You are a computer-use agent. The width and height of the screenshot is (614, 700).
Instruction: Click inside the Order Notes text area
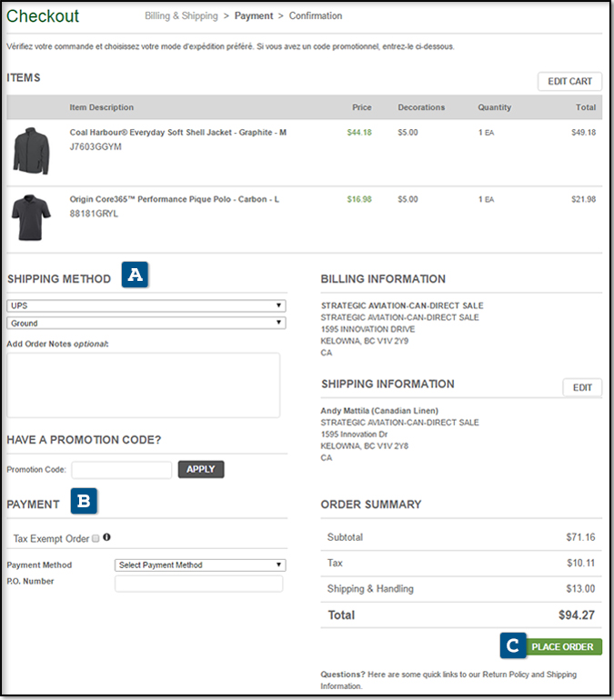143,385
